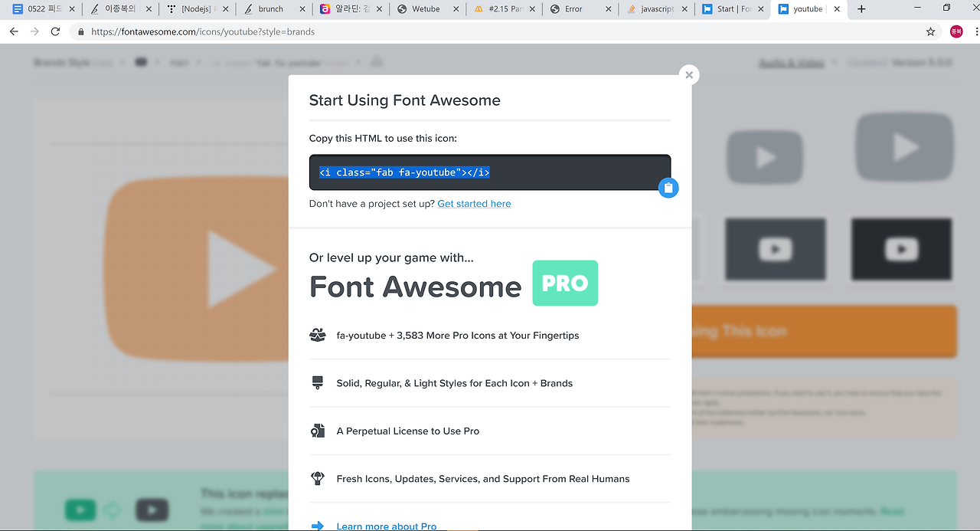Open the Chrome three-dot menu
980x531 pixels.
tap(977, 31)
